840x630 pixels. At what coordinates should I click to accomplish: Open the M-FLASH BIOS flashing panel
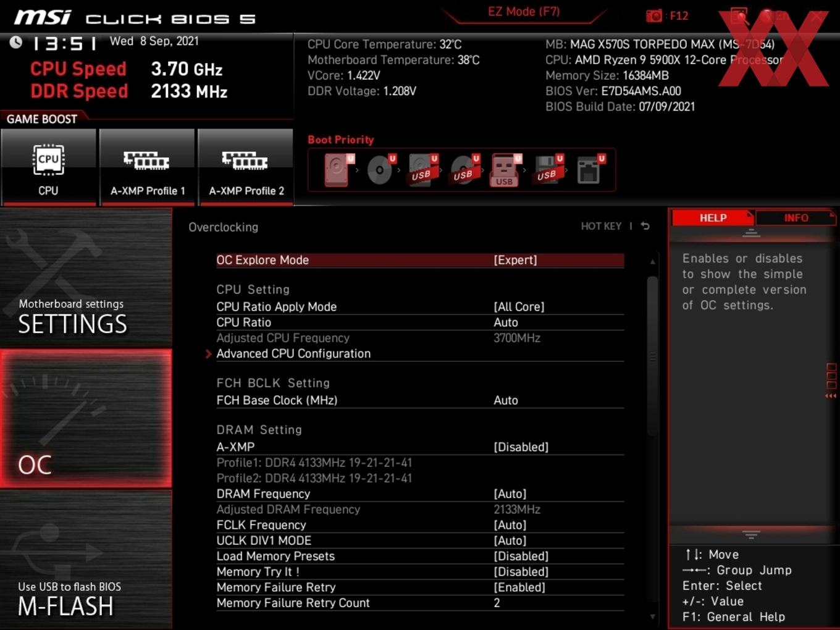click(86, 560)
